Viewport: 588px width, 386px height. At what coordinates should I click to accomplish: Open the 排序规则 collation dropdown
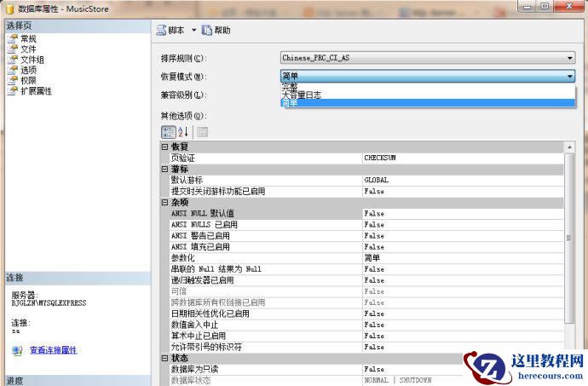(x=428, y=58)
